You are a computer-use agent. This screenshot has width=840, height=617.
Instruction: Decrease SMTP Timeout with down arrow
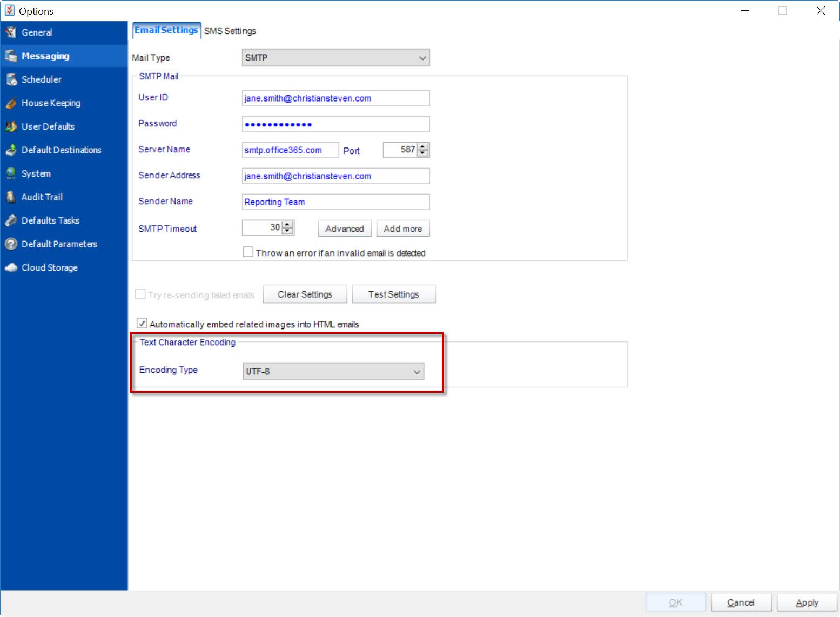[288, 231]
